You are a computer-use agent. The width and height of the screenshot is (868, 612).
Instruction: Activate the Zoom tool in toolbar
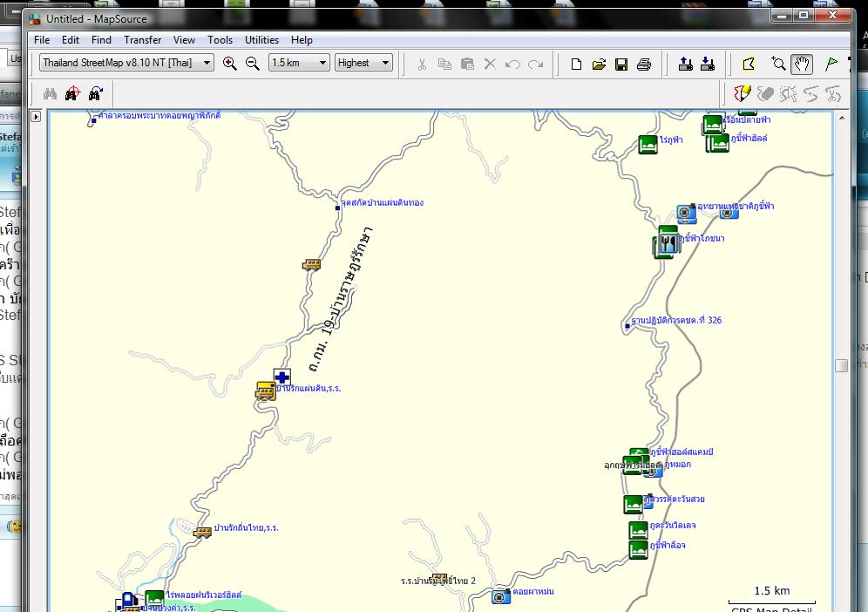point(779,64)
